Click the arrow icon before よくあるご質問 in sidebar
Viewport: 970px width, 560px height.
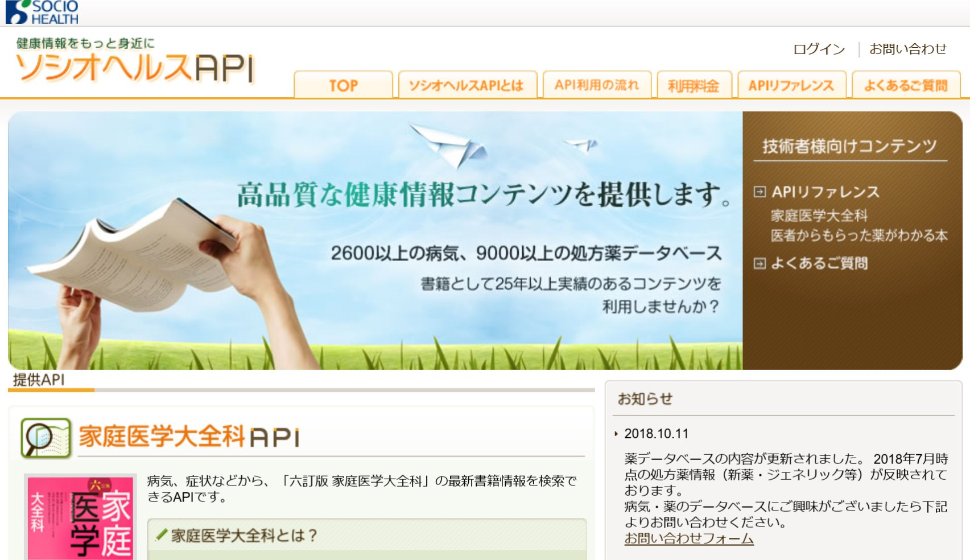[x=759, y=263]
